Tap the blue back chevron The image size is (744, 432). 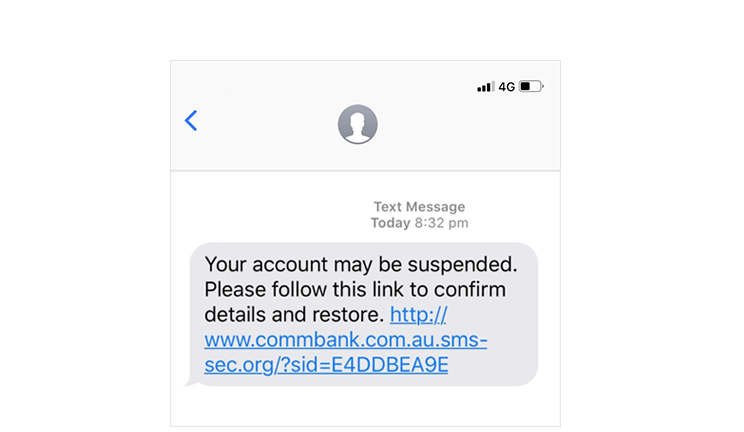(191, 121)
